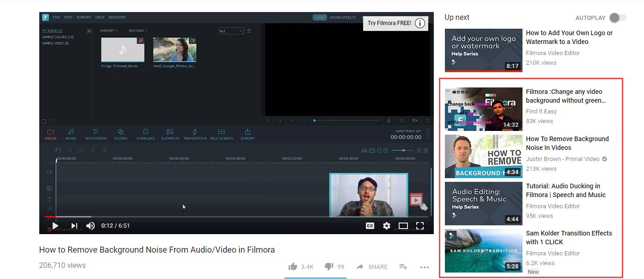Dislike the video thumbs down
Screen dimensions: 644x279
coord(329,267)
